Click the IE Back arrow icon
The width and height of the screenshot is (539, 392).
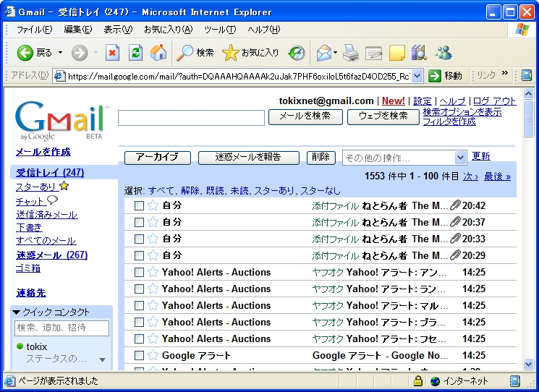pos(25,53)
